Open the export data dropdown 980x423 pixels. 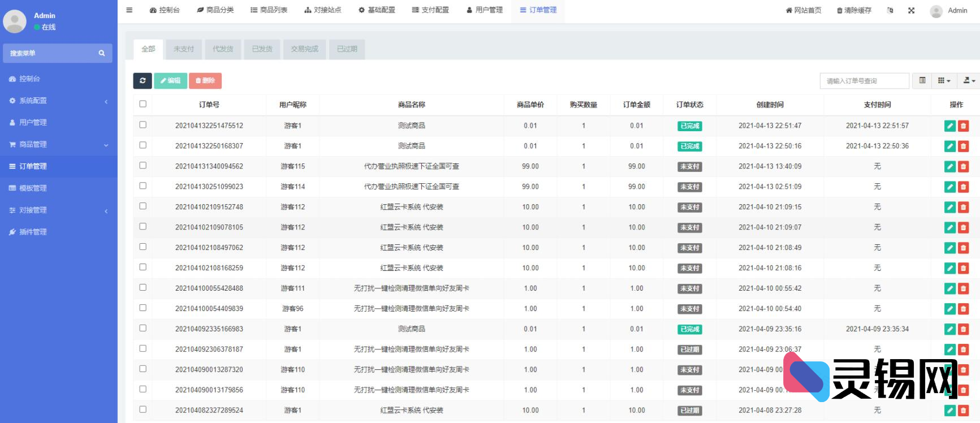coord(969,81)
